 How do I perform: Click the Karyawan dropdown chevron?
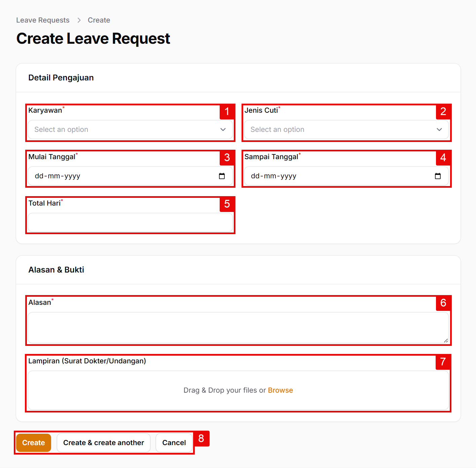[223, 130]
